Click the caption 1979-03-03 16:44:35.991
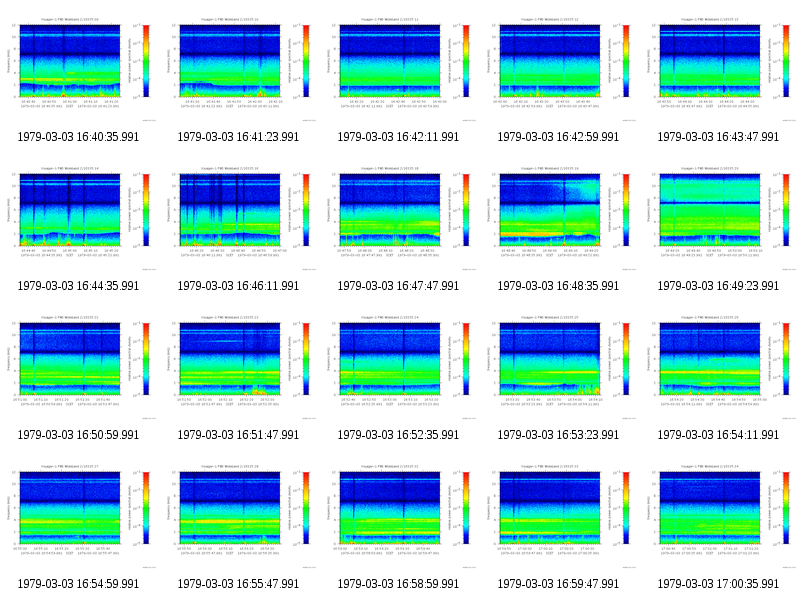800x596 pixels. (78, 286)
